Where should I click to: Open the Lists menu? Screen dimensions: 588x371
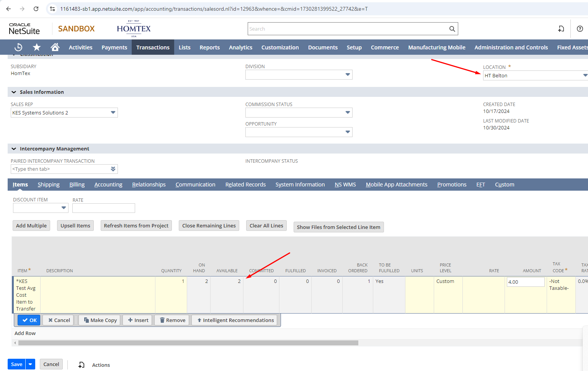185,47
